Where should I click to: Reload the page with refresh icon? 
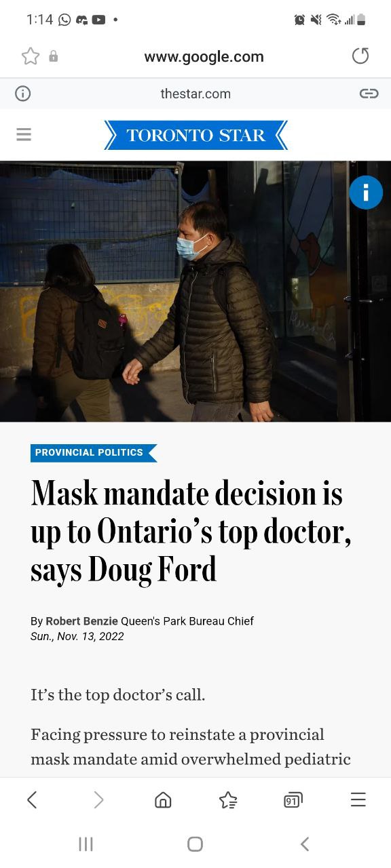(360, 56)
